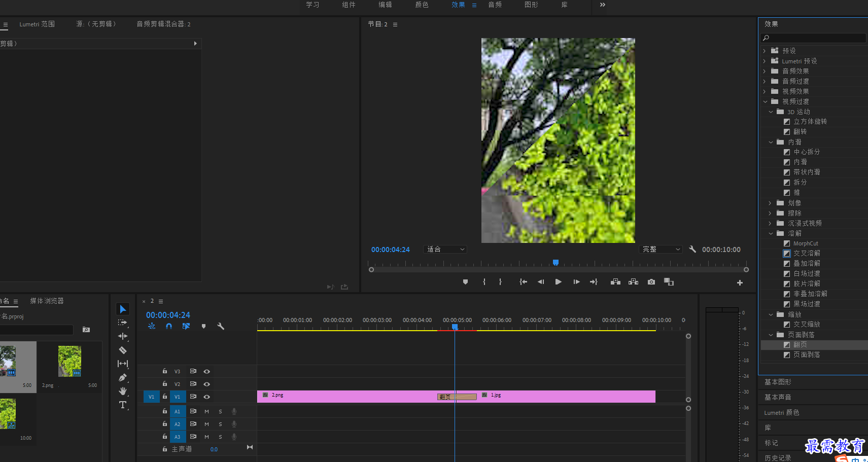Viewport: 868px width, 462px height.
Task: Expand the 视频效果 folder
Action: (765, 91)
